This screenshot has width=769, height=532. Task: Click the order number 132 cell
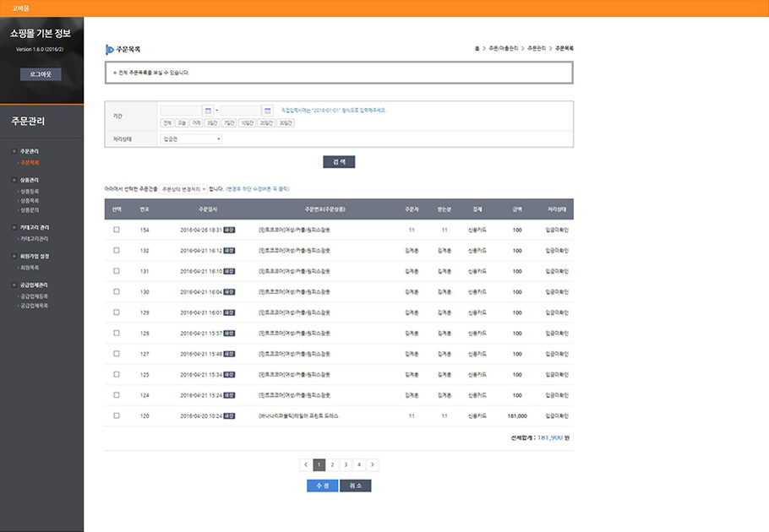click(145, 250)
